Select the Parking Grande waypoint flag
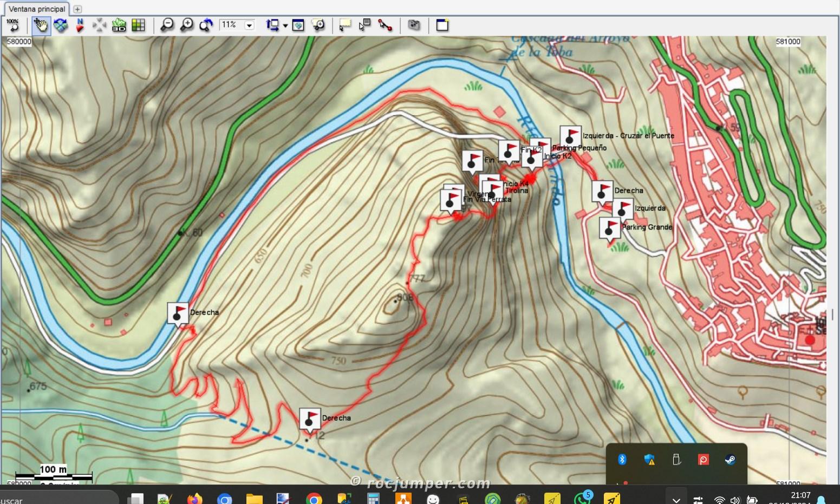This screenshot has width=840, height=504. pos(609,228)
